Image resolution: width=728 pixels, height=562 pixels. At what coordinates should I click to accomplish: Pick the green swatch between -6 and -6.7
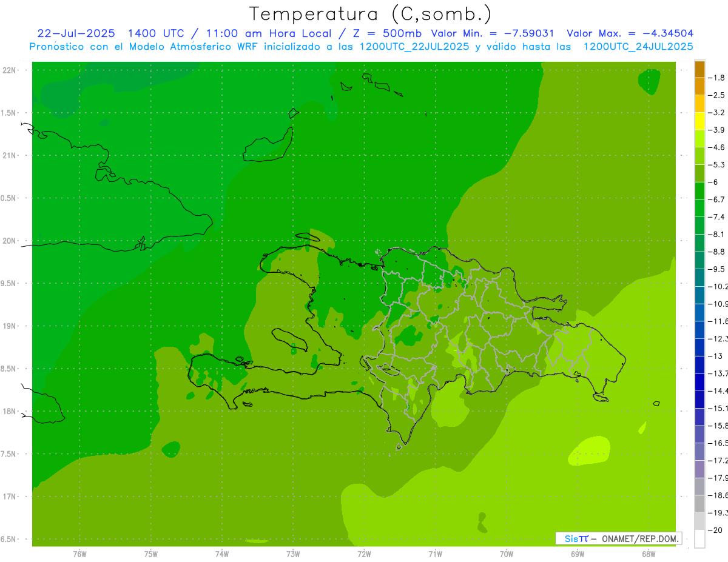coord(699,191)
